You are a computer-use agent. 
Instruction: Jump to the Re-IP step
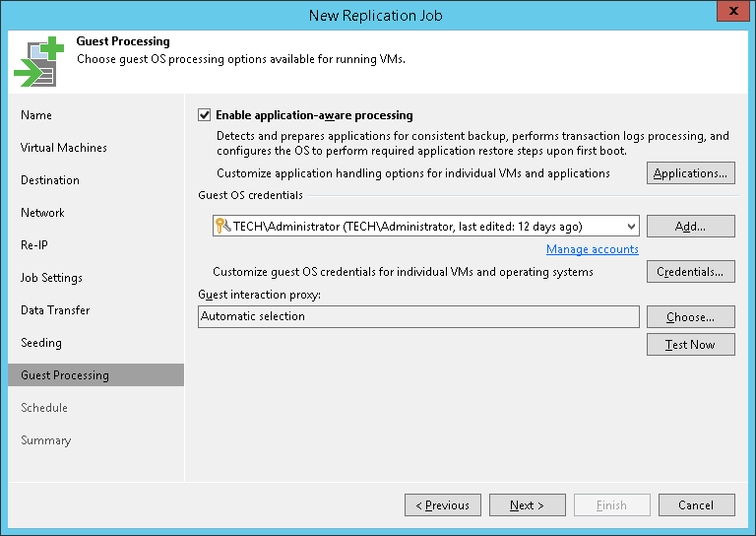pos(34,245)
